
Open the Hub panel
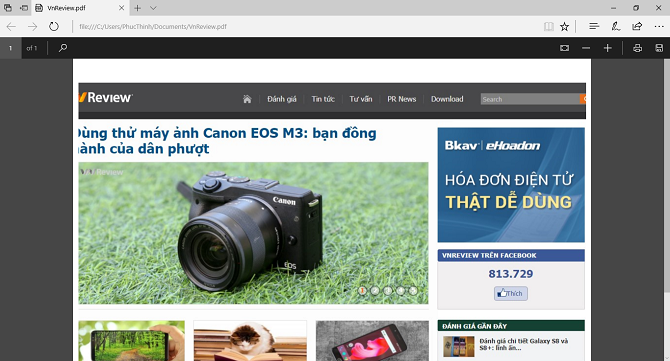(x=594, y=26)
